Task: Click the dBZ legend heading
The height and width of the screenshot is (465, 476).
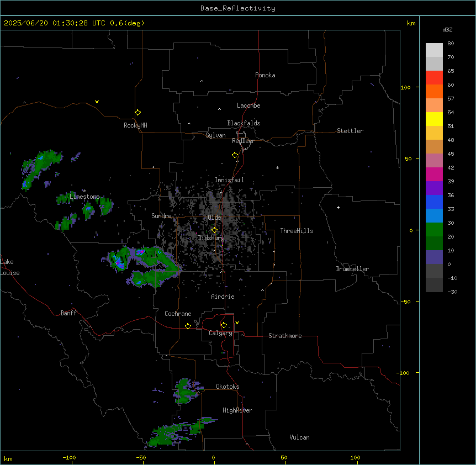Action: (447, 29)
